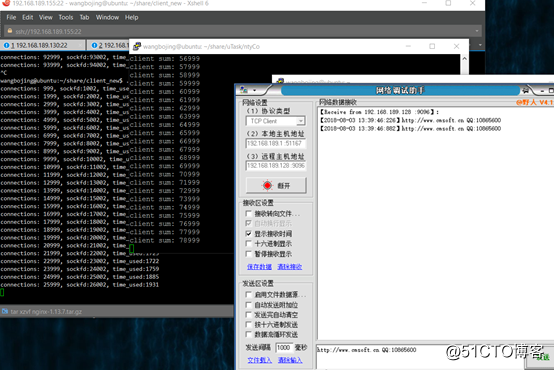Screen dimensions: 554x370
Task: Click the PuTTY window scrollbar up arrow
Action: click(x=465, y=59)
